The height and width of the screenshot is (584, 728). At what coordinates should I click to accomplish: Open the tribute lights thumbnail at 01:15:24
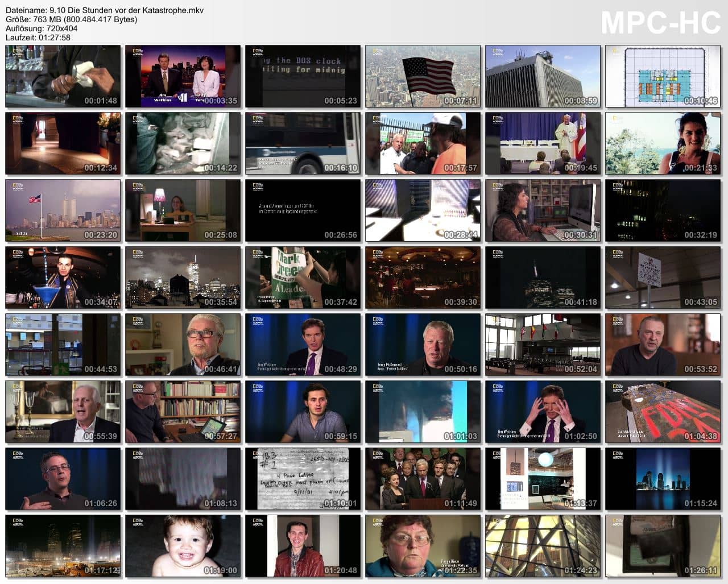pyautogui.click(x=663, y=479)
